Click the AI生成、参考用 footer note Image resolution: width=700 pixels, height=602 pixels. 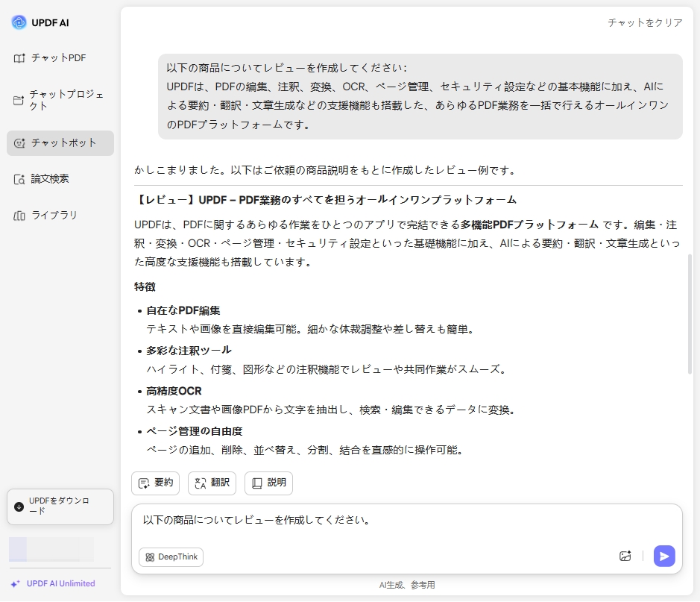[407, 585]
